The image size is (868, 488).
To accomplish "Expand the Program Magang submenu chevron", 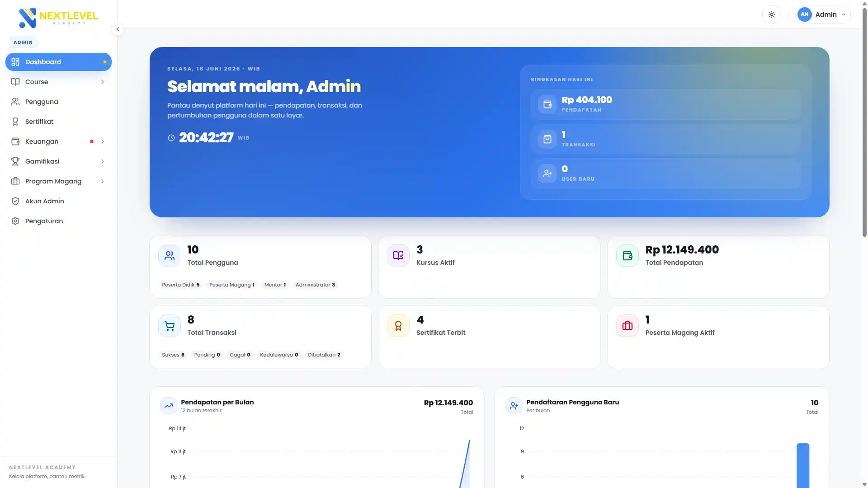I will tap(103, 181).
